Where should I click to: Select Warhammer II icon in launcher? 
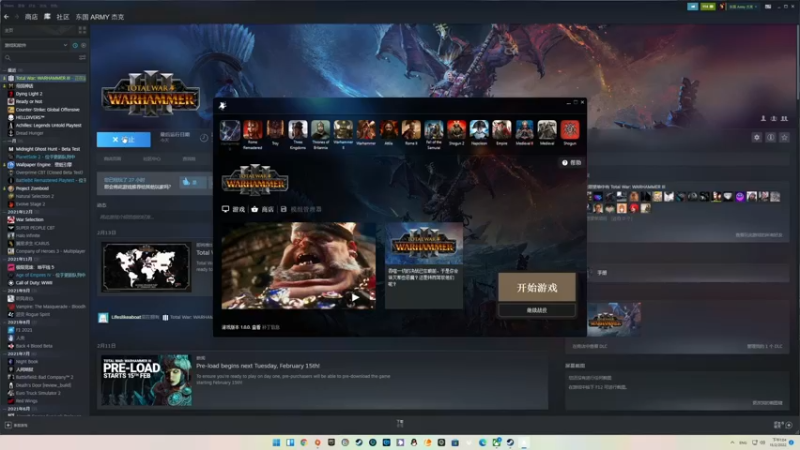(343, 130)
